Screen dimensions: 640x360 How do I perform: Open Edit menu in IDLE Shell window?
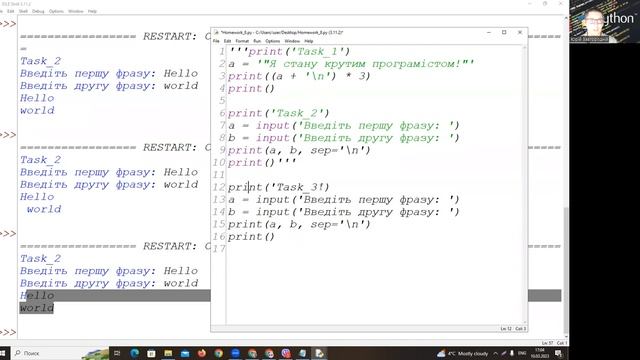[11, 11]
